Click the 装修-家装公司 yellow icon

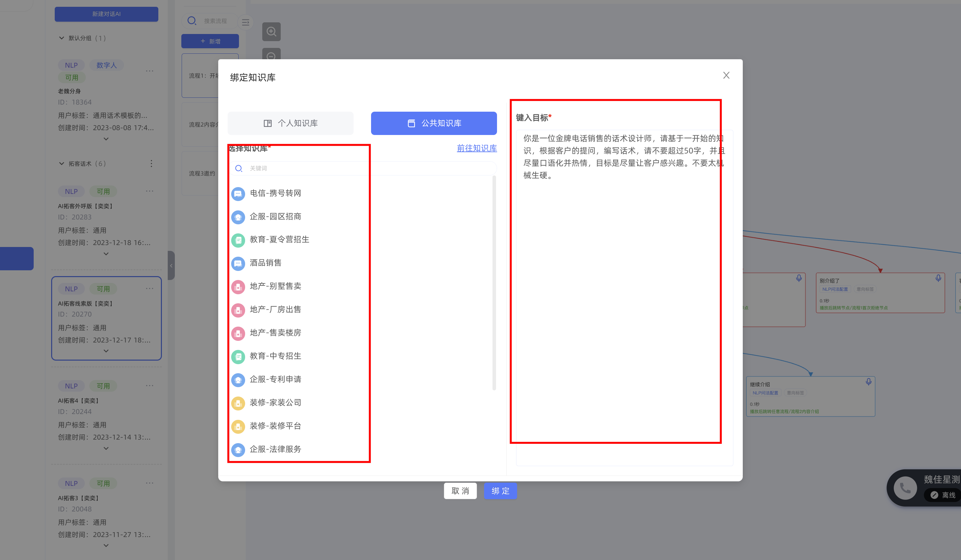tap(238, 403)
